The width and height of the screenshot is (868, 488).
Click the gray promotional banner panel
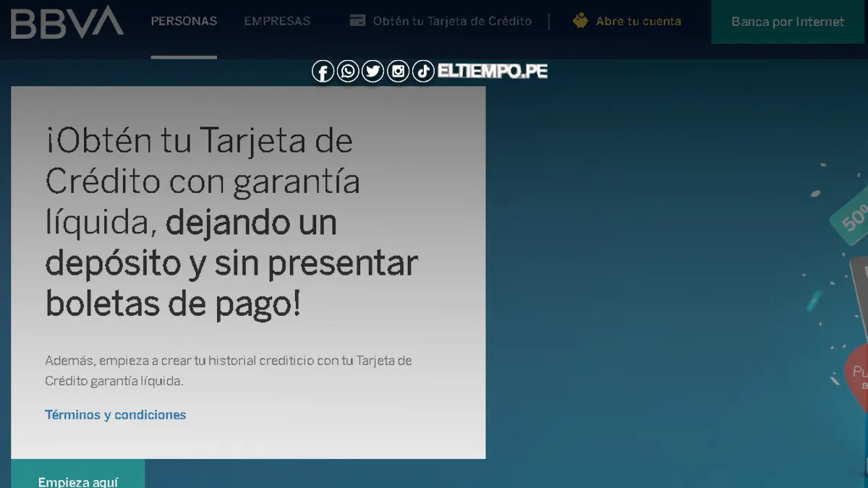point(248,275)
